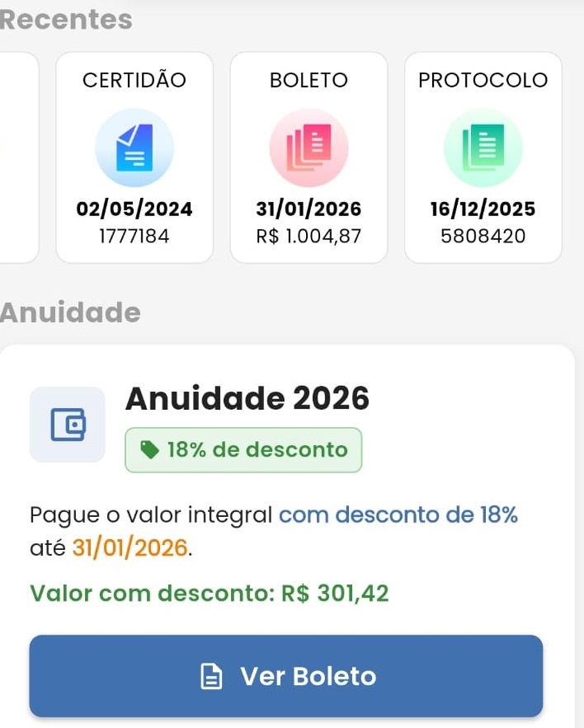
Task: Click the Ver Boleto button
Action: 286,676
